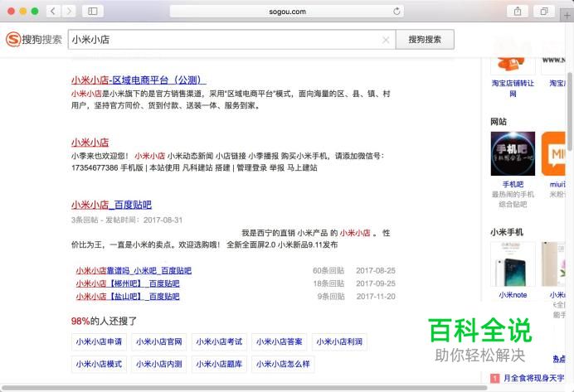The image size is (574, 392).
Task: Select related search 小米小店题库
Action: [219, 364]
